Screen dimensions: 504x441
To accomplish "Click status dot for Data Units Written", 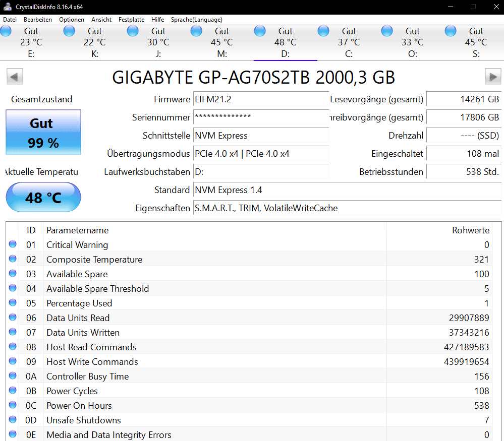I will 13,332.
